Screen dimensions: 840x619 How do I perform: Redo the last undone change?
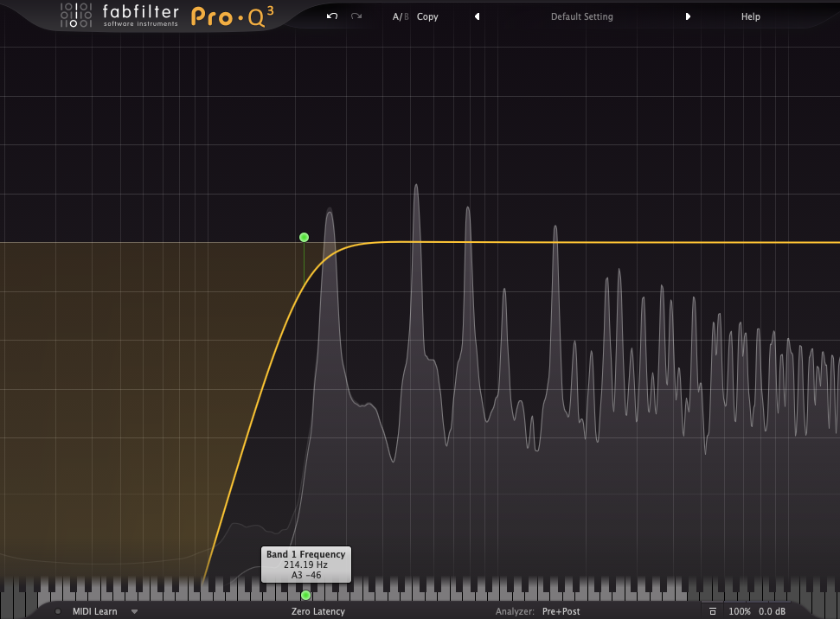[x=356, y=16]
